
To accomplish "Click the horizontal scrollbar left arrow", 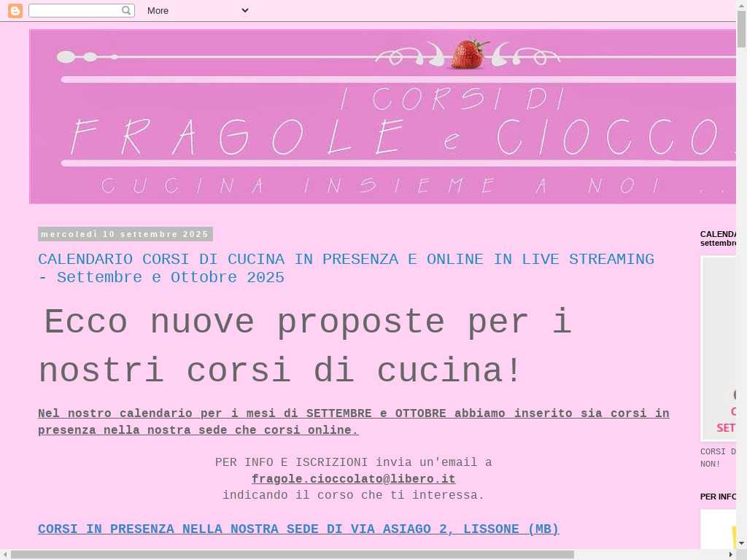I will [5, 555].
